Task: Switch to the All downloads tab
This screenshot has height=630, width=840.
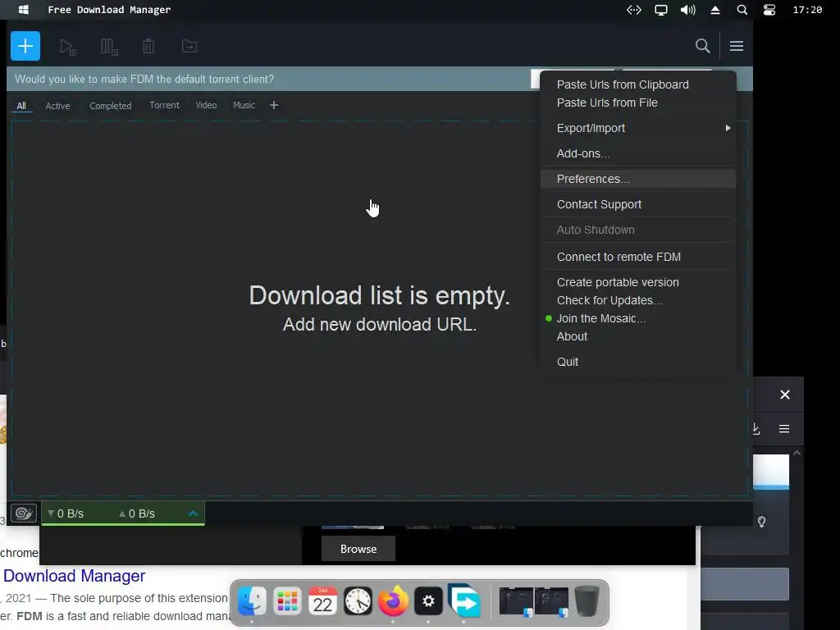Action: [x=21, y=106]
